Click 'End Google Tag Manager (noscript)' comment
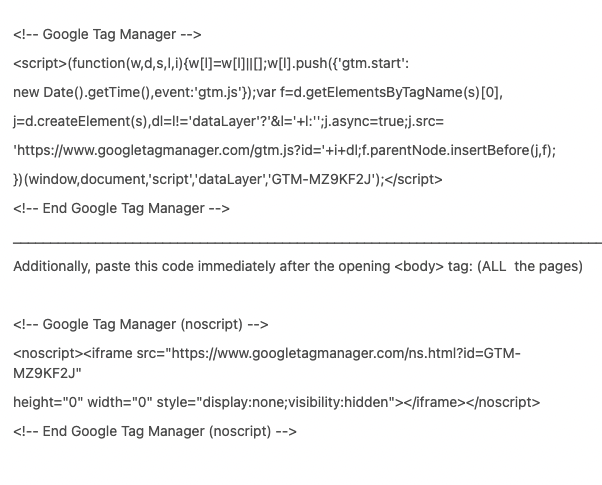 155,431
